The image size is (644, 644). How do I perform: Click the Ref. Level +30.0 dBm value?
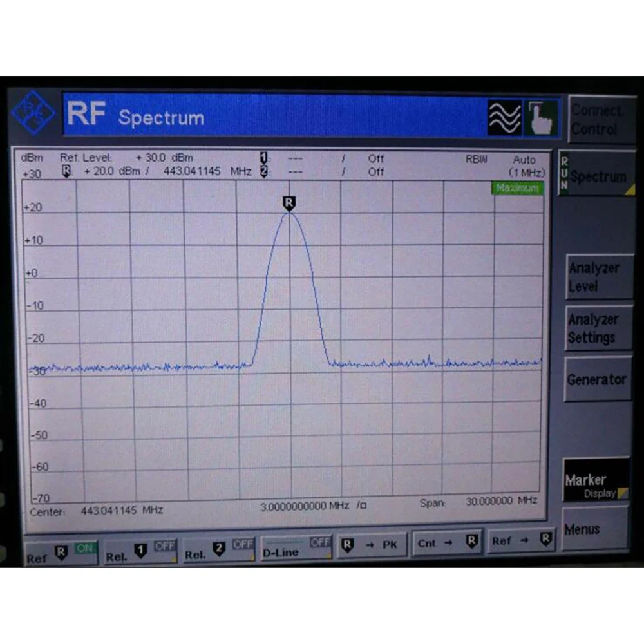[164, 158]
